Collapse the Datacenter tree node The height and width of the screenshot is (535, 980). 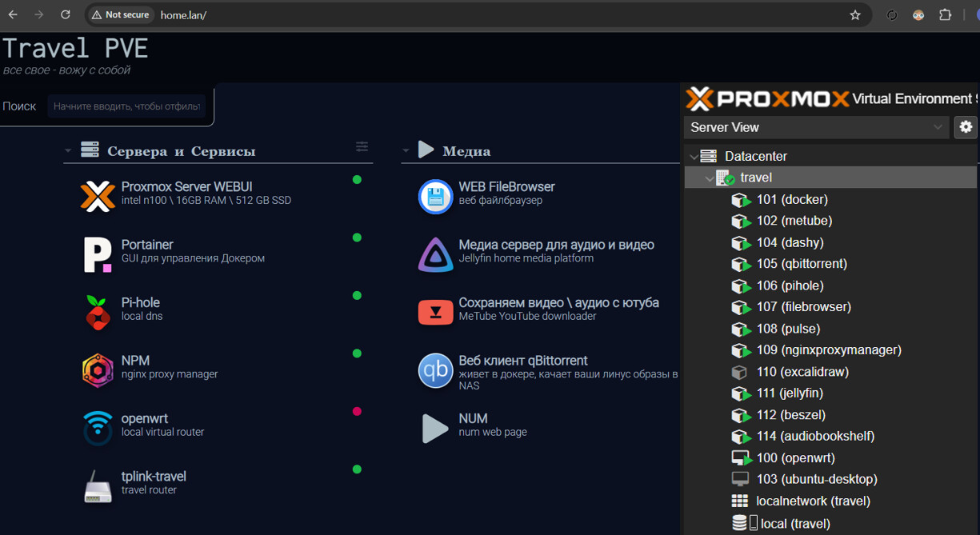[x=694, y=157]
